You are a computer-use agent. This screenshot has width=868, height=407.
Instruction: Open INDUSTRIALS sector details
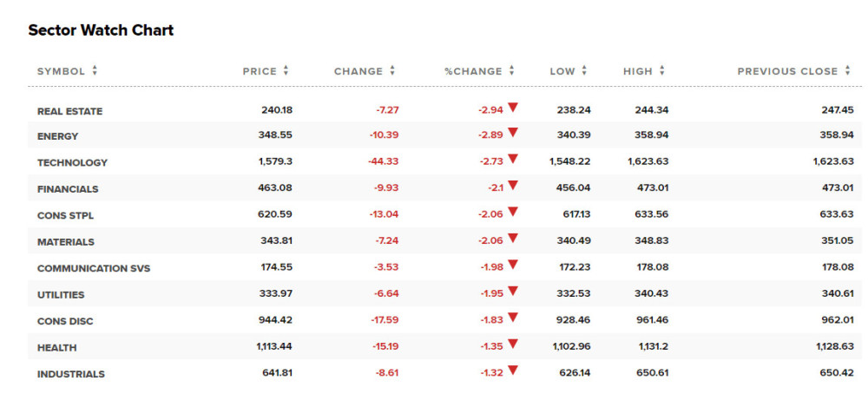pos(71,374)
